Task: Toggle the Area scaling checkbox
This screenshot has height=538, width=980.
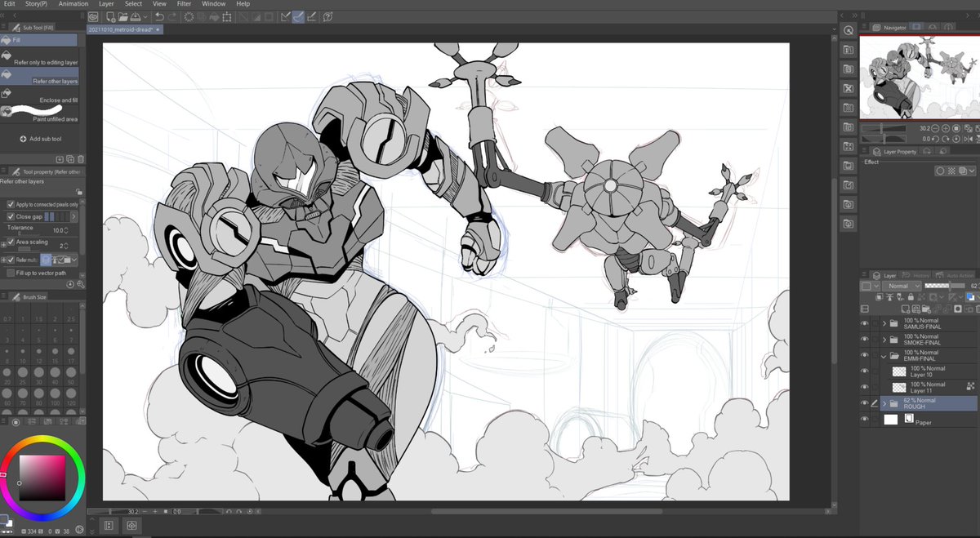Action: [x=11, y=242]
